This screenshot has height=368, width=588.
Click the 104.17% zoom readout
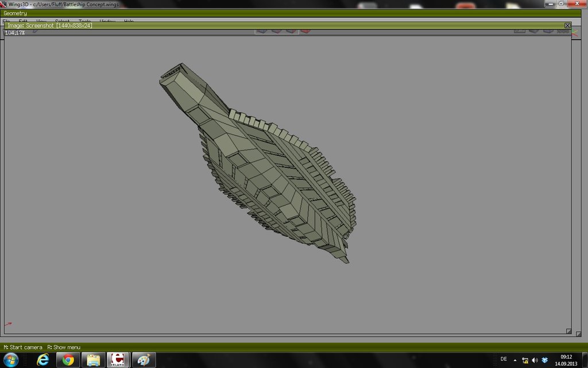(15, 33)
